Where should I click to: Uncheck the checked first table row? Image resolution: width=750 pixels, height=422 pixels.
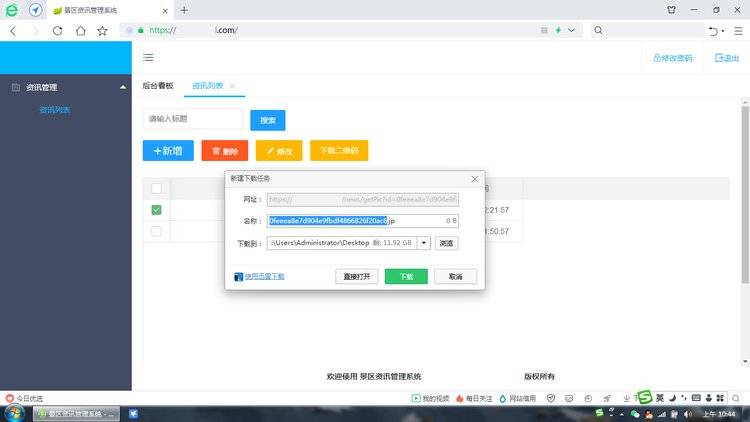156,210
